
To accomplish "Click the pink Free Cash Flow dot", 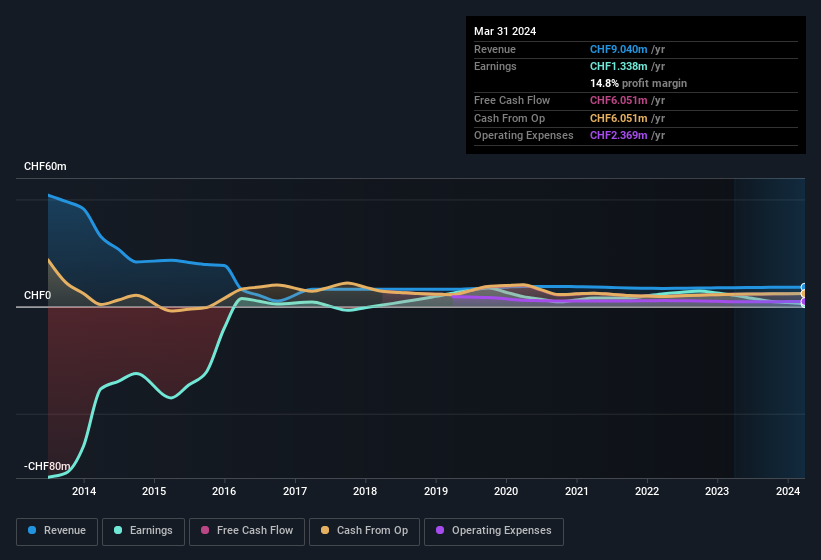I will click(206, 530).
